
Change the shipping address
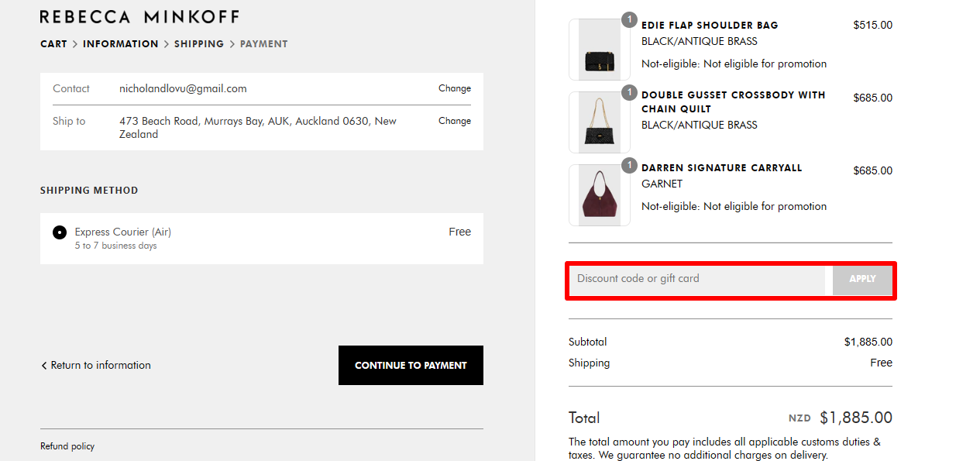point(454,121)
